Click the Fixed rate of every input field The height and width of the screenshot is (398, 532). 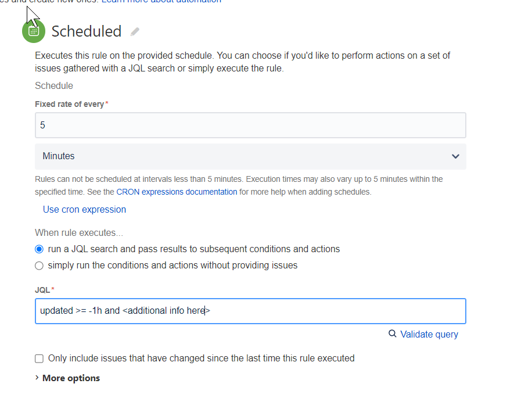(250, 125)
